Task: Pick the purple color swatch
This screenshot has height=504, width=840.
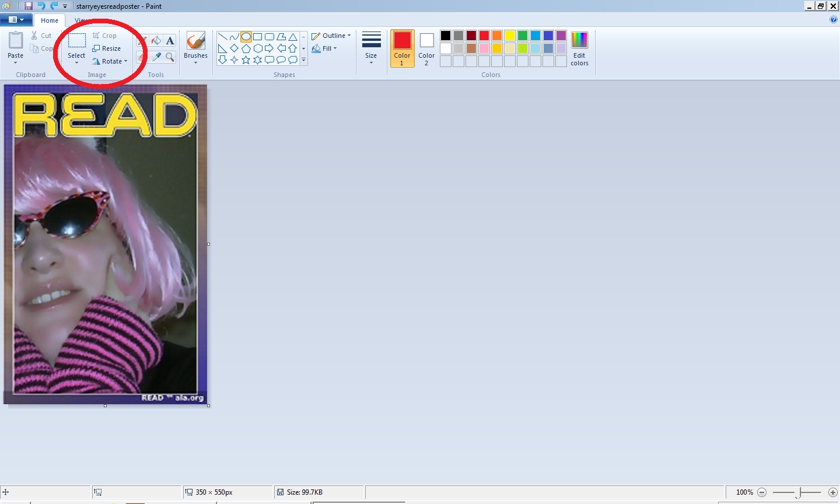Action: pos(561,36)
